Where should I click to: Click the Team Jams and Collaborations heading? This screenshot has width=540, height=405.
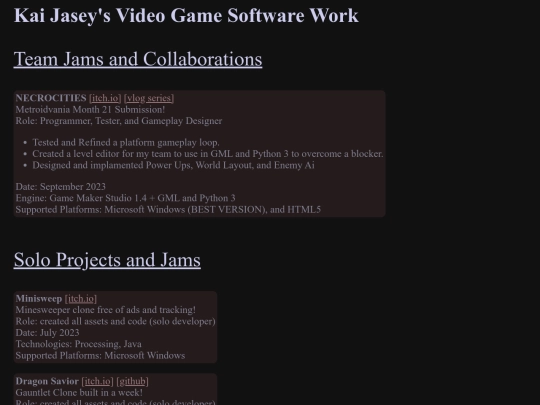pos(138,59)
